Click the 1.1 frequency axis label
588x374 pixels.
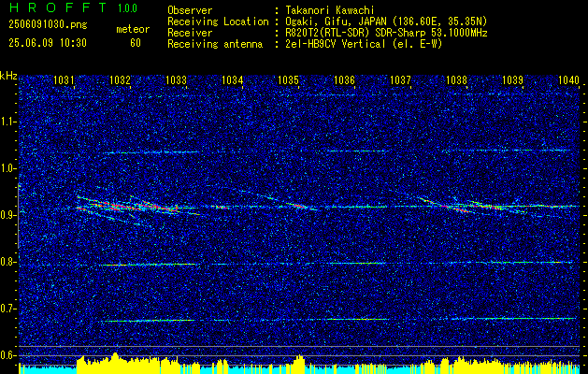pyautogui.click(x=8, y=122)
